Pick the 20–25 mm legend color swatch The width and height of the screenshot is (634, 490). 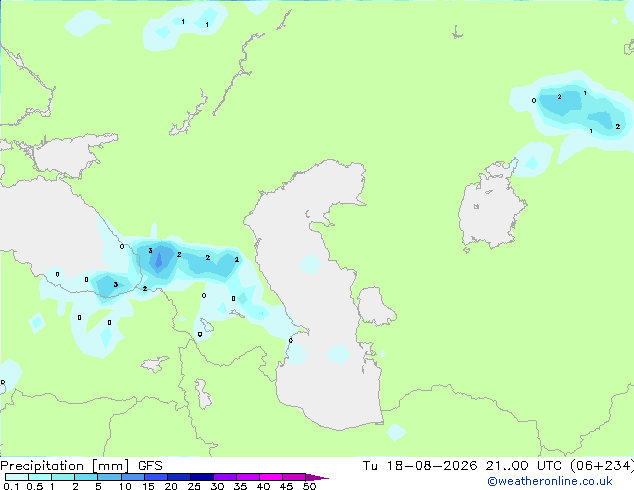pyautogui.click(x=178, y=477)
